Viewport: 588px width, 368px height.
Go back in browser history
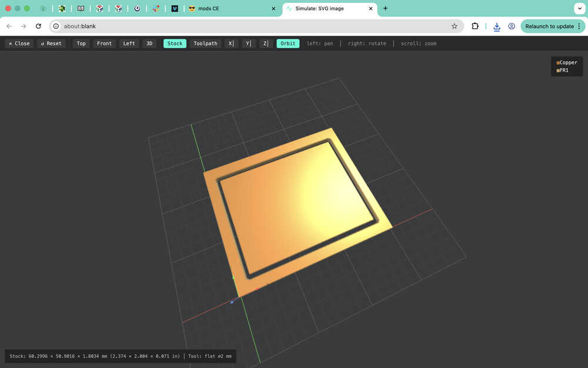(x=9, y=26)
